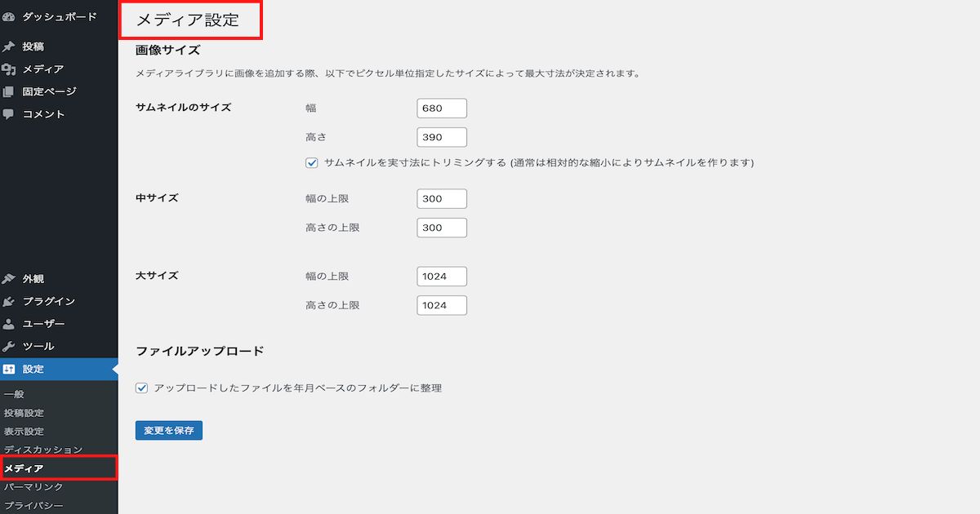Toggle year-month folder organization checkbox
This screenshot has height=514, width=980.
point(142,388)
